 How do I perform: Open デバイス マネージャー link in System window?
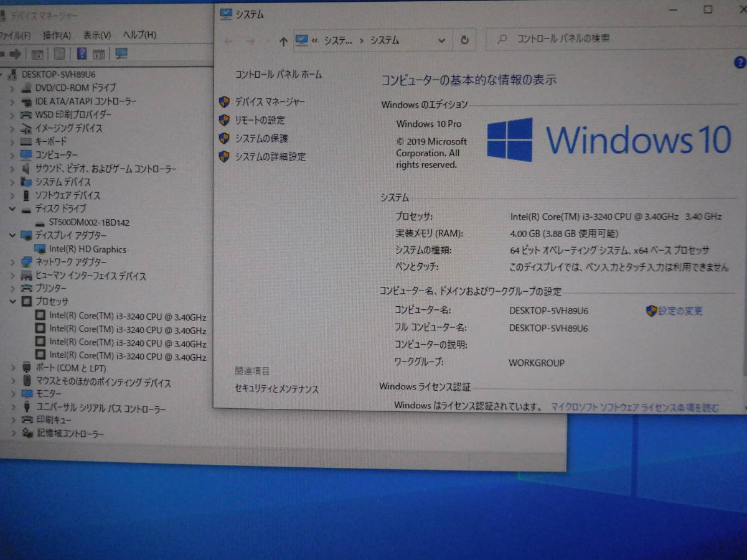click(270, 102)
